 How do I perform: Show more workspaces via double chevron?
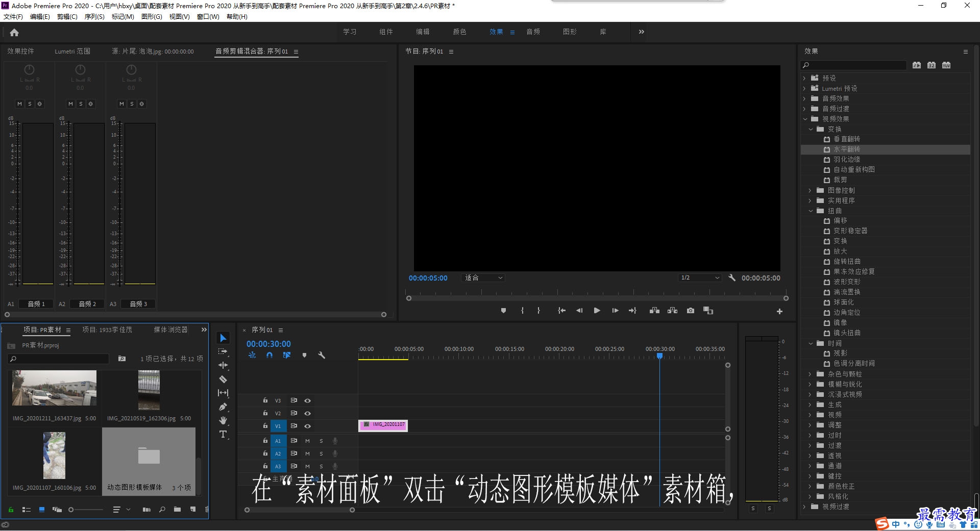[642, 32]
